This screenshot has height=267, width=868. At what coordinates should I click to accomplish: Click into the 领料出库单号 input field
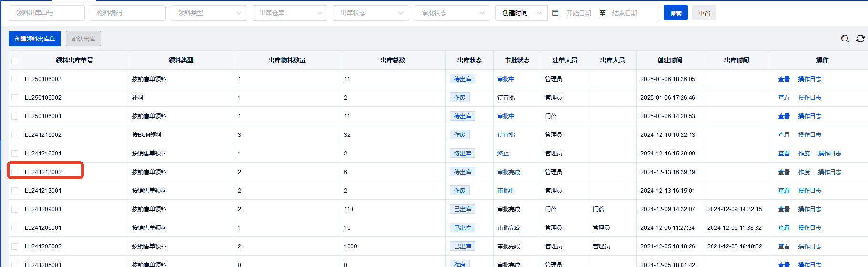(x=46, y=13)
